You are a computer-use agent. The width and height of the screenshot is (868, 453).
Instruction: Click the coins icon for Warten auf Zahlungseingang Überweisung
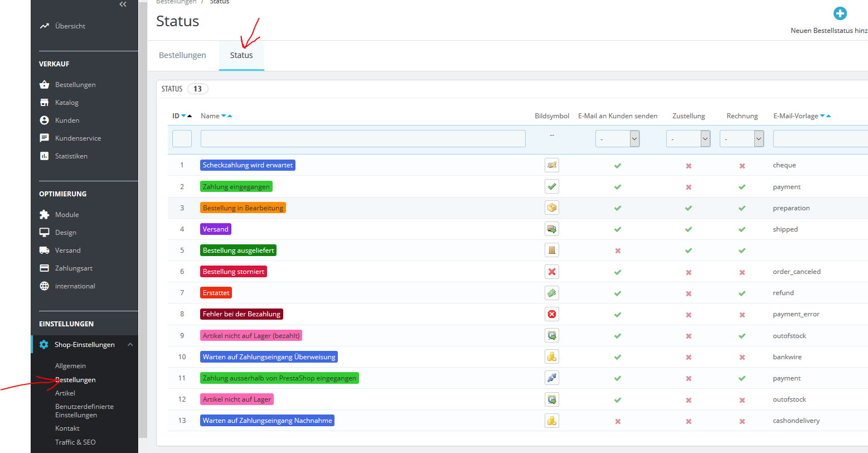pos(552,356)
